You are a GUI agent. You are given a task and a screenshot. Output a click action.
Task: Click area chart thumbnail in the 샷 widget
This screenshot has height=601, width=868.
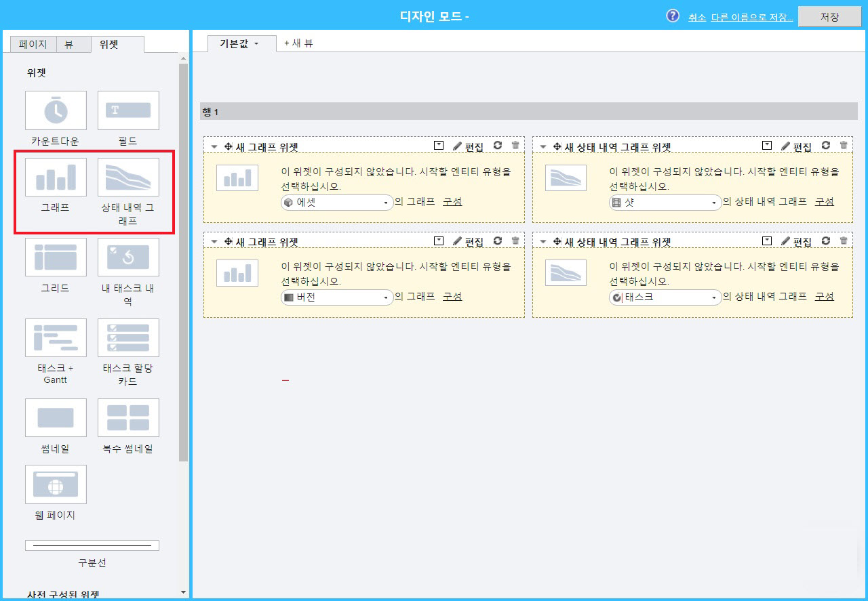[x=566, y=178]
